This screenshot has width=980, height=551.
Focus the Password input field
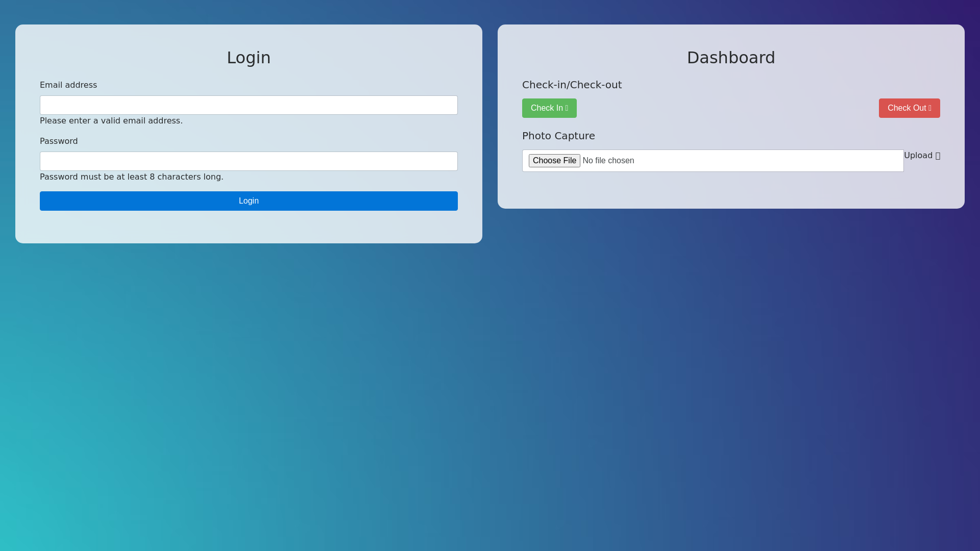click(x=249, y=161)
